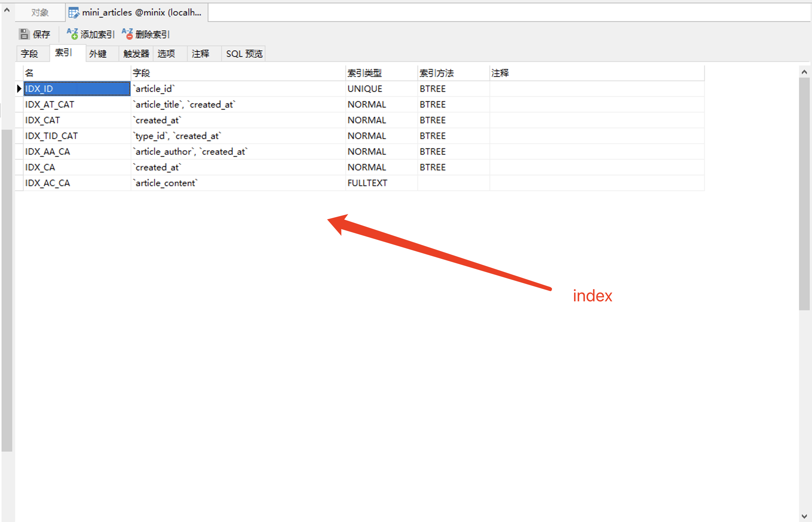The height and width of the screenshot is (522, 812).
Task: Open the 对象 (Objects) tab
Action: pyautogui.click(x=40, y=13)
